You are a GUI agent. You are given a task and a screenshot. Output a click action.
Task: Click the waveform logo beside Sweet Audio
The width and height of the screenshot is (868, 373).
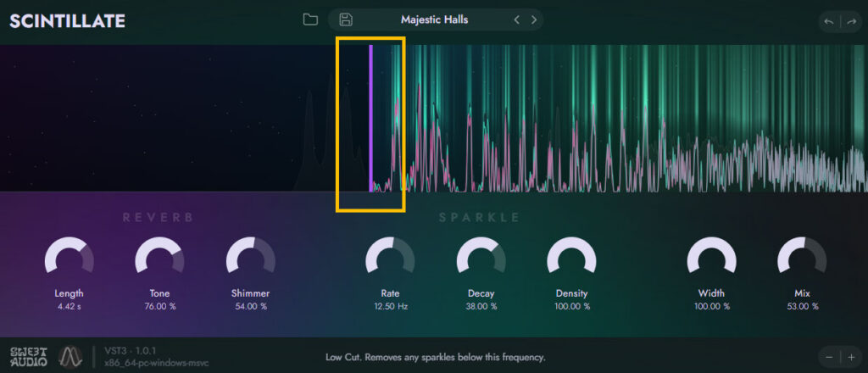[70, 357]
